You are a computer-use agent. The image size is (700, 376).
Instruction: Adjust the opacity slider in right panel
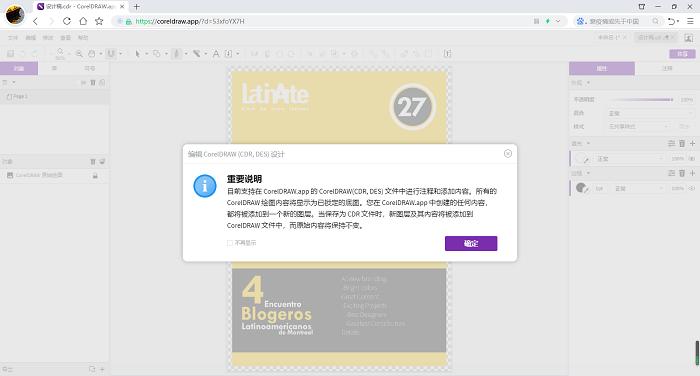point(643,100)
